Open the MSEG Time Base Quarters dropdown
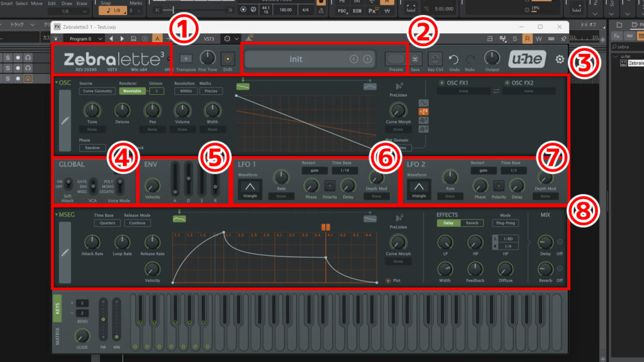 [x=107, y=222]
